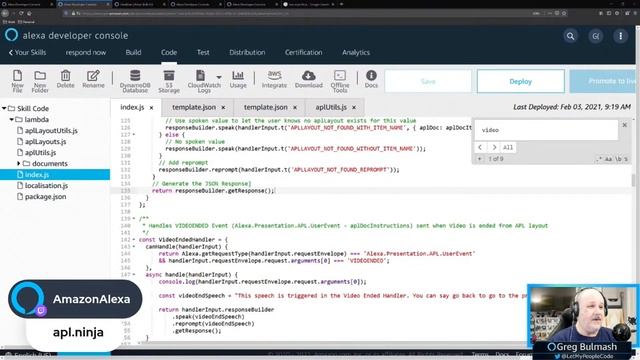
Task: Fold canHandle function at line 143
Action: 134,247
